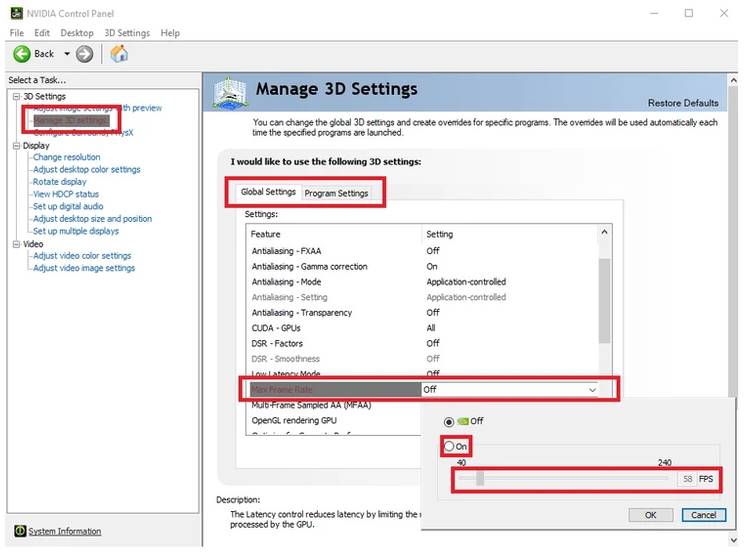Screen dimensions: 745x552
Task: Open the Back history dropdown arrow
Action: click(67, 54)
